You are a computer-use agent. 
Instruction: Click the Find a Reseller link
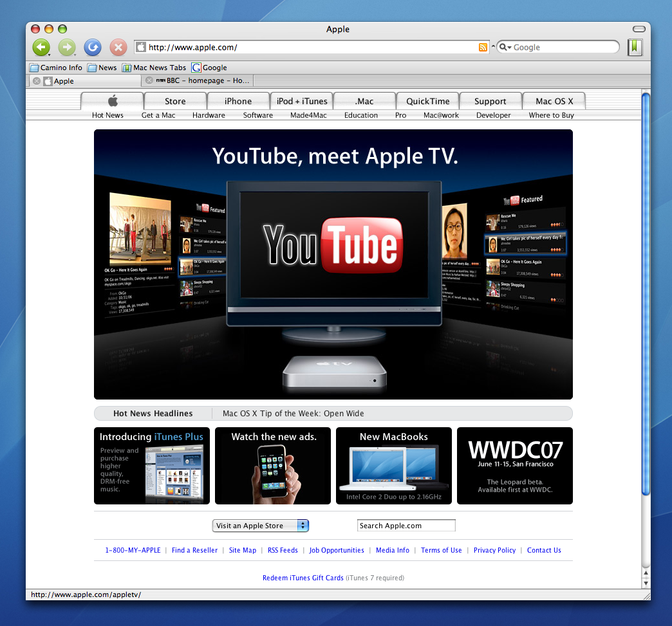pyautogui.click(x=194, y=550)
